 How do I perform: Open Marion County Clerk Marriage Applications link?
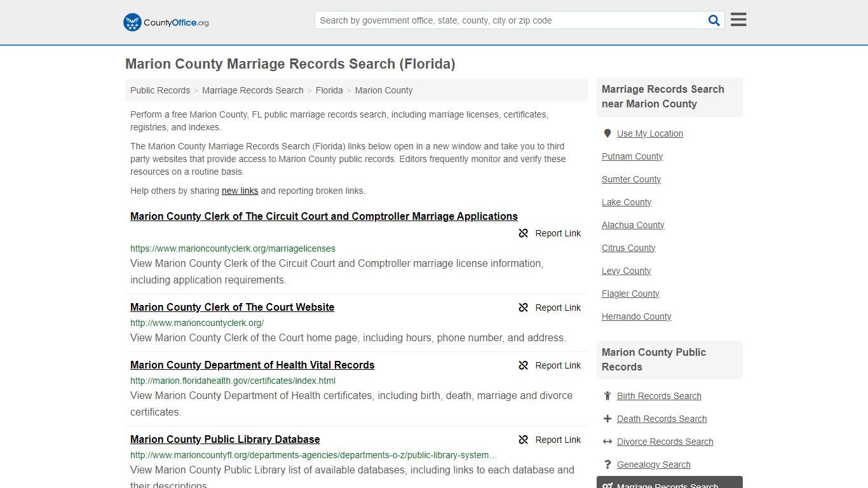pos(324,216)
